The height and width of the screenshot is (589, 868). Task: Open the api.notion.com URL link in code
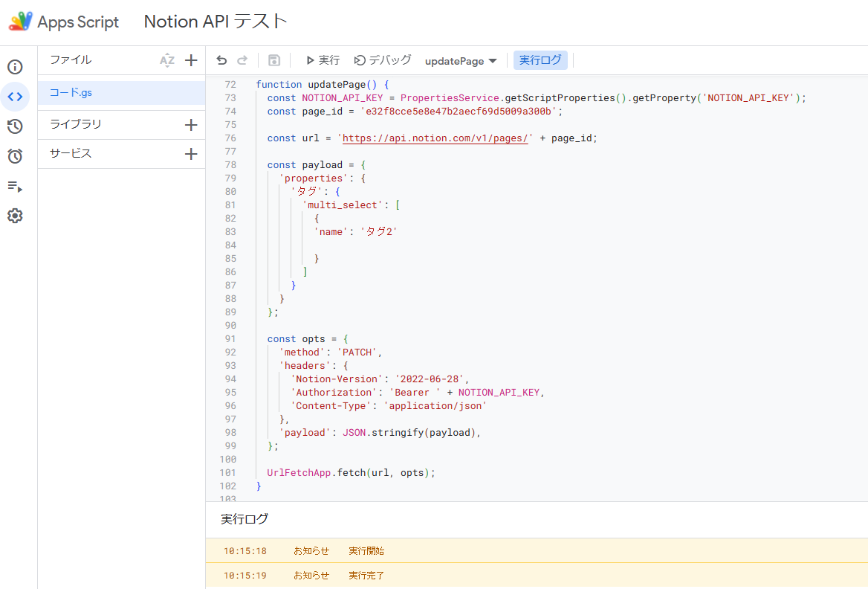tap(435, 138)
